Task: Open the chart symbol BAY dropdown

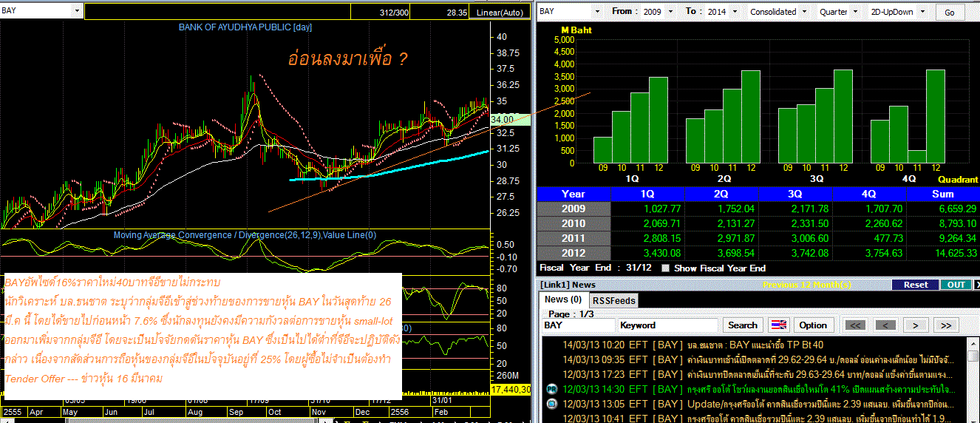Action: coord(76,12)
